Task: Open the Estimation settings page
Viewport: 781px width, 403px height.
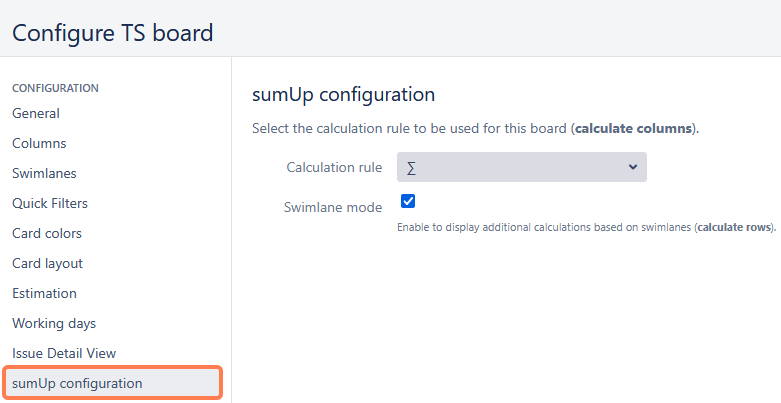Action: (44, 293)
